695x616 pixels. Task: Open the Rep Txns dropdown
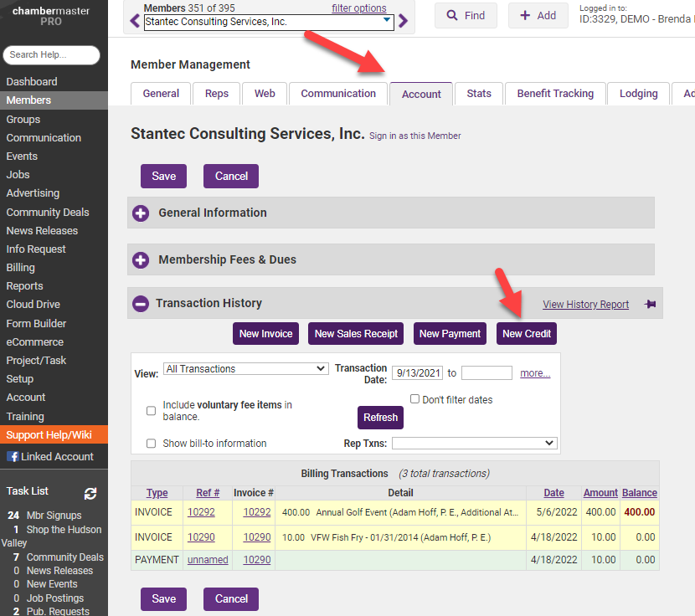[474, 443]
